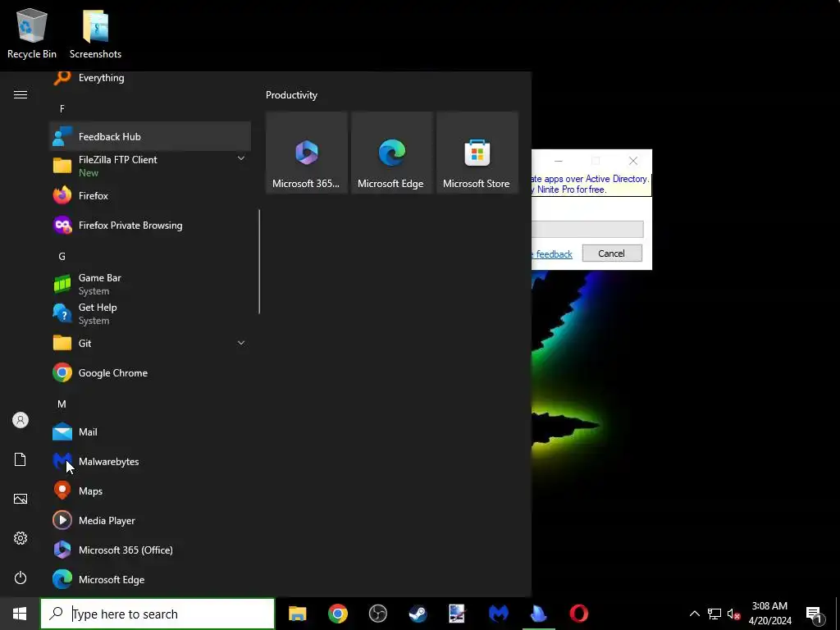The width and height of the screenshot is (840, 630).
Task: Jump to letter M section header
Action: point(62,404)
